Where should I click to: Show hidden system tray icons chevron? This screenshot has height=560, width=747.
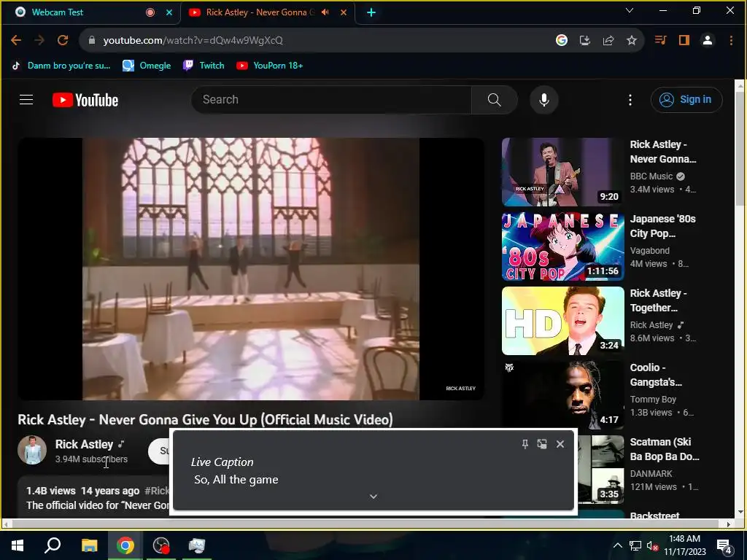pyautogui.click(x=617, y=545)
